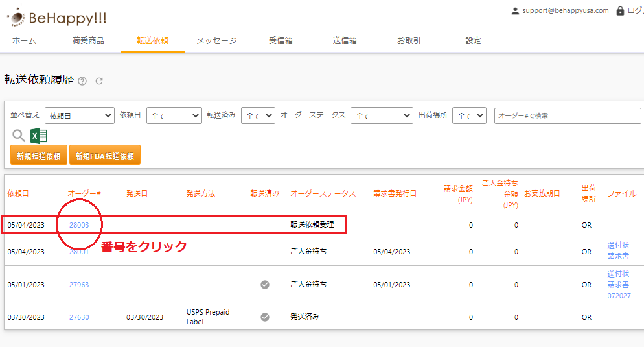This screenshot has width=644, height=347.
Task: Open the help question mark icon
Action: [82, 81]
